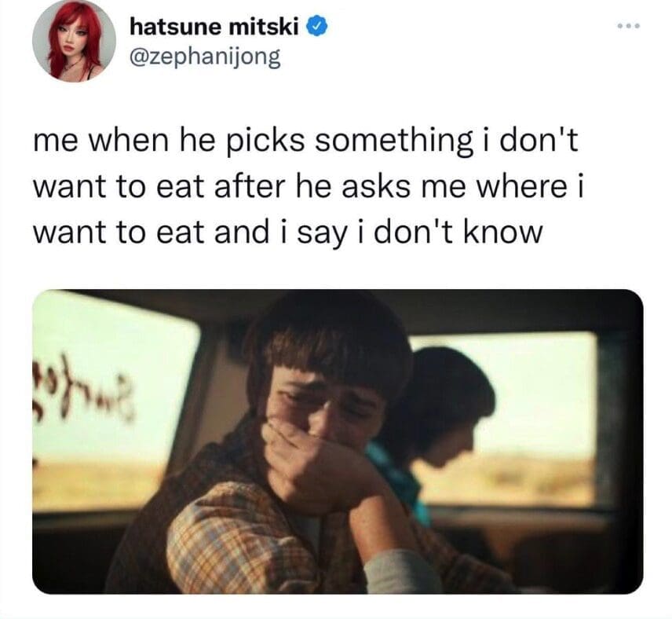
Task: Open hatsune mitski's profile via display name
Action: pyautogui.click(x=214, y=27)
